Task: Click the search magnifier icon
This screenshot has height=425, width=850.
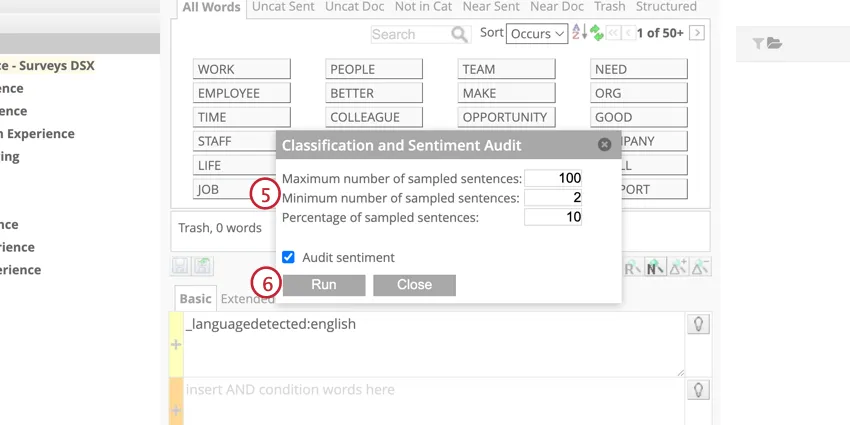Action: tap(460, 34)
